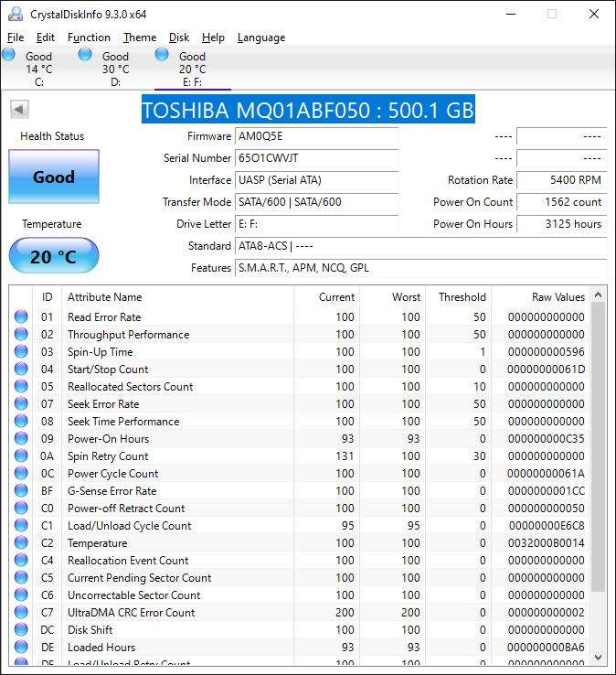
Task: Click the Rotation Rate value 5400 RPM
Action: coord(561,180)
